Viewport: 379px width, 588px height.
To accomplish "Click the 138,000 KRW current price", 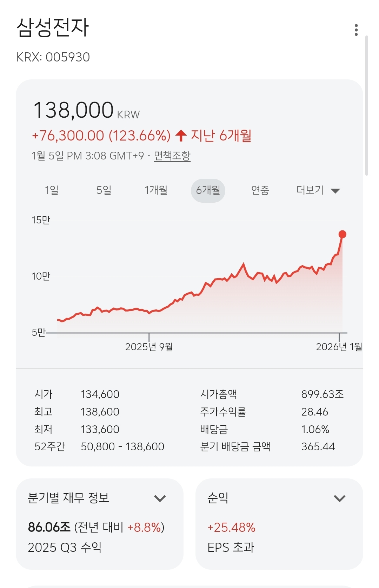I will (73, 110).
